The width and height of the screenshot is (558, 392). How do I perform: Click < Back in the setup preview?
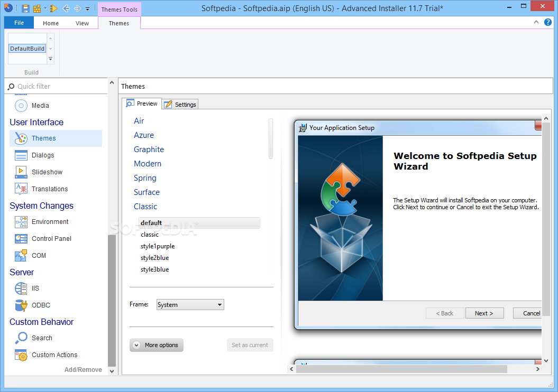(x=445, y=313)
